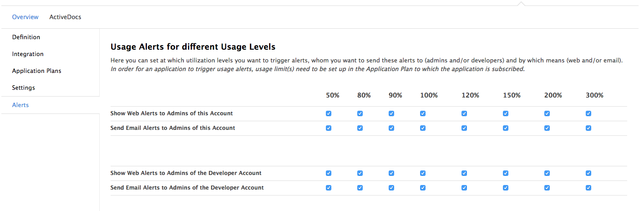Toggle 150% web alert for developer admins

click(506, 173)
